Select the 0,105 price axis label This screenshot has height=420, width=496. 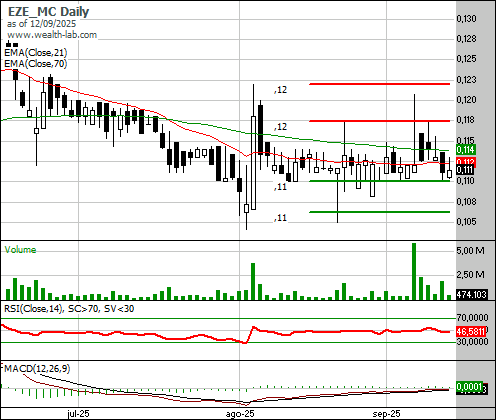pos(467,222)
